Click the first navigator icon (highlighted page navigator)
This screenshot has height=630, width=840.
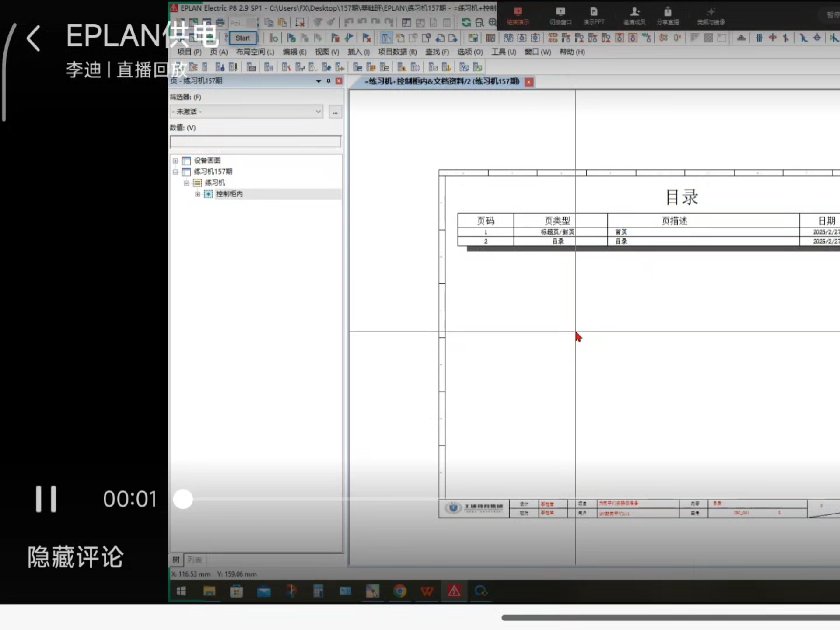(387, 38)
